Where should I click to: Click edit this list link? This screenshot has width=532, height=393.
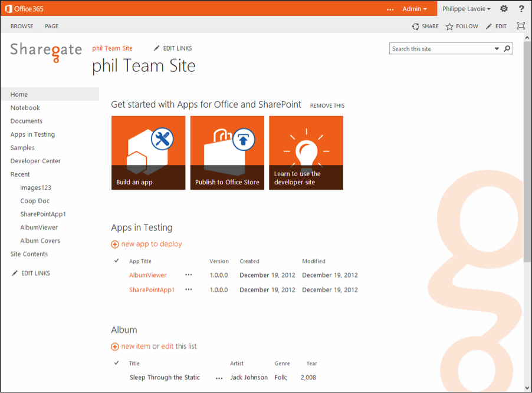click(x=168, y=346)
